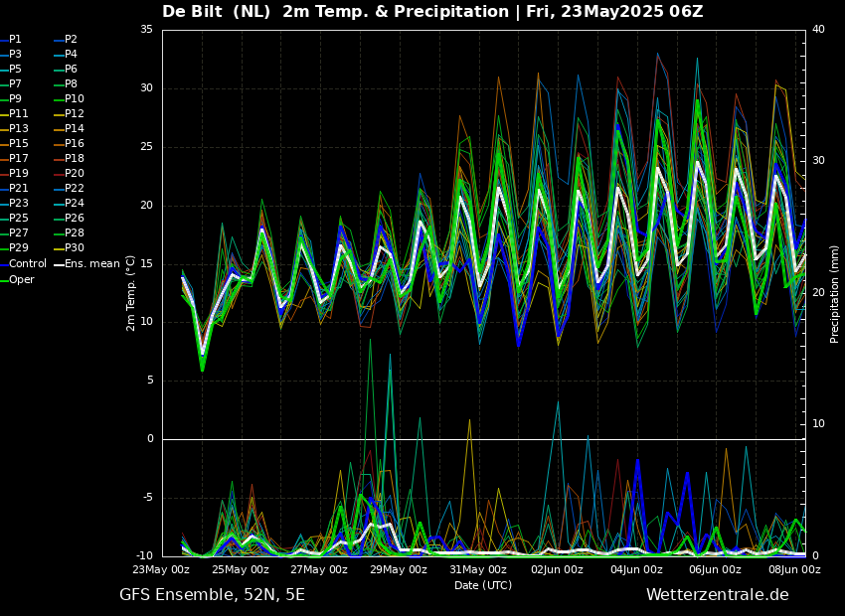Click the P24 legend entry
The height and width of the screenshot is (616, 845).
pos(74,204)
